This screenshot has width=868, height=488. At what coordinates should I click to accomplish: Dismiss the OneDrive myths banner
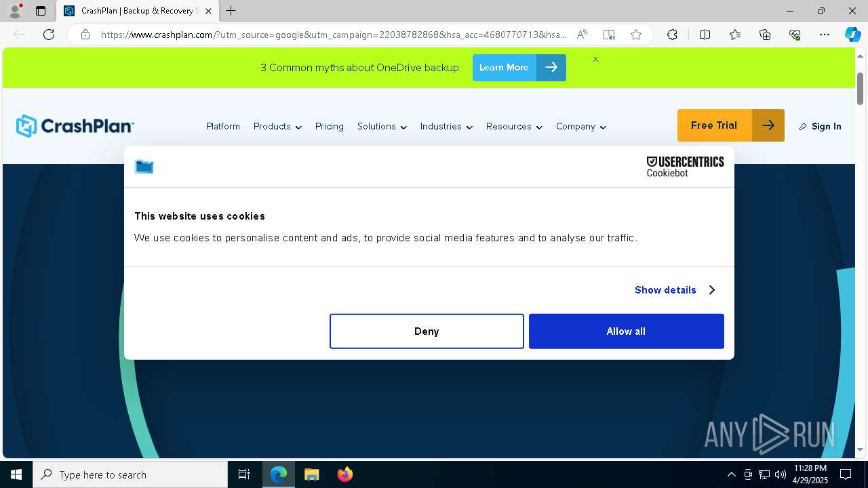click(x=595, y=60)
